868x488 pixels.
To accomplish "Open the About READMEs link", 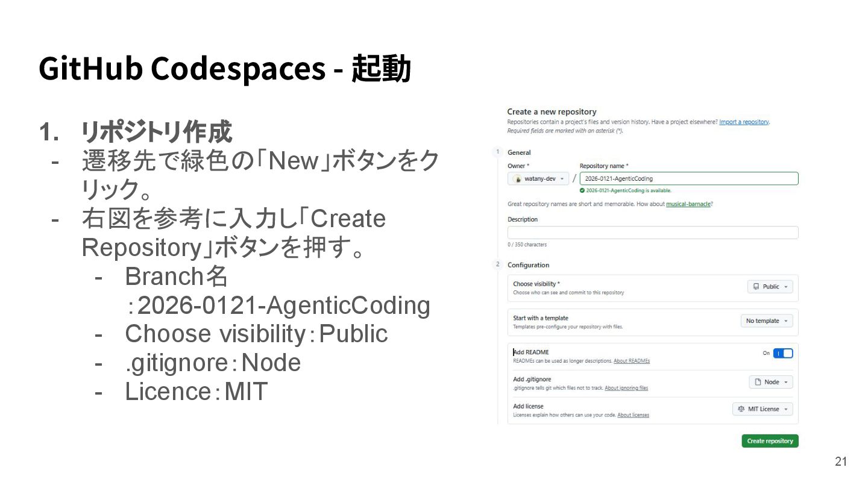I will [632, 361].
